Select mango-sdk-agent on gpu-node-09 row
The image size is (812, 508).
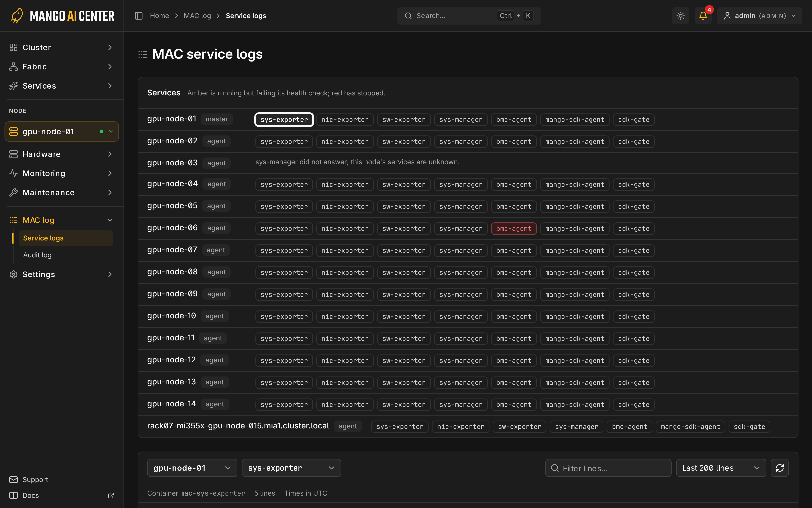(574, 294)
